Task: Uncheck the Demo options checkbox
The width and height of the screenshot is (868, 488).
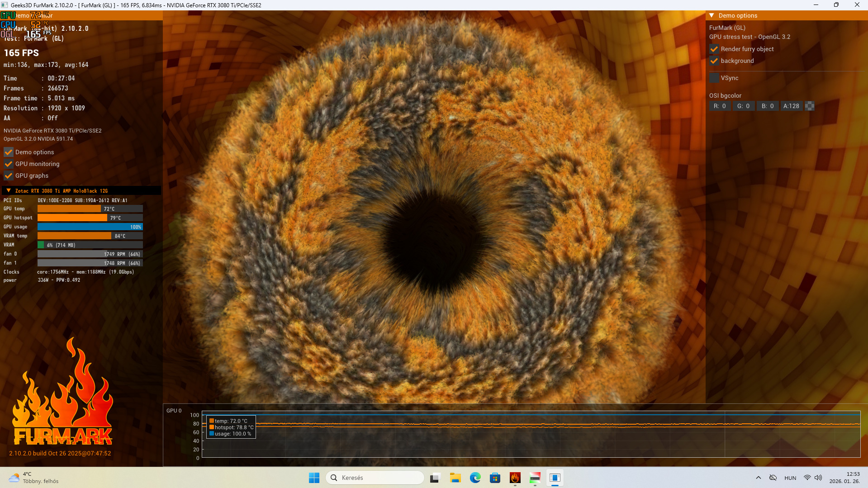Action: [9, 152]
